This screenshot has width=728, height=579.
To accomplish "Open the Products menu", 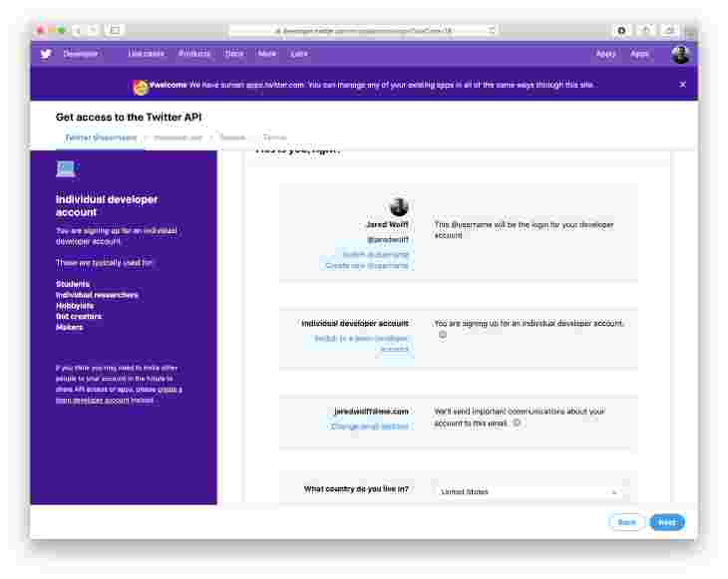I will coord(194,54).
